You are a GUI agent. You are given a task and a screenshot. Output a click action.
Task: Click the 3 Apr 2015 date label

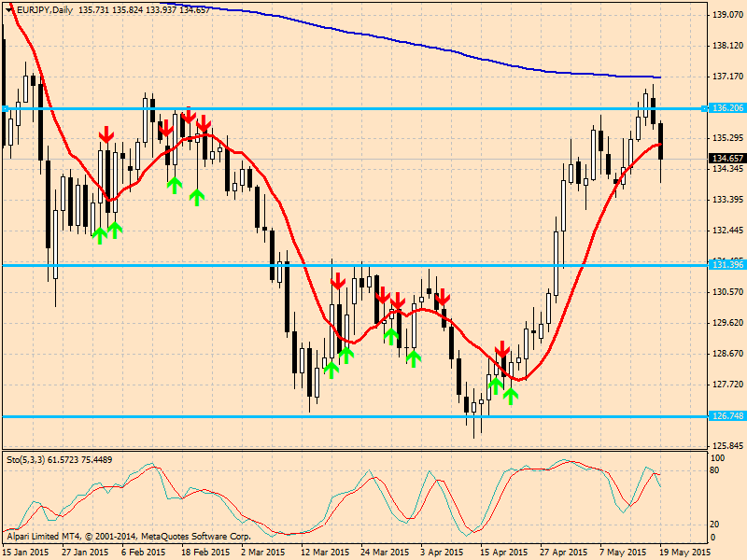(x=442, y=553)
